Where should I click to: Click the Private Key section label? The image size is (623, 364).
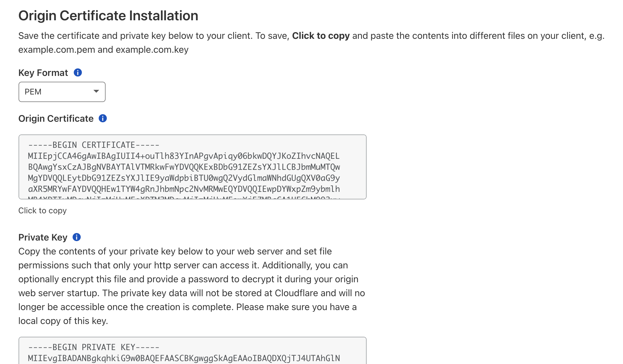click(43, 237)
